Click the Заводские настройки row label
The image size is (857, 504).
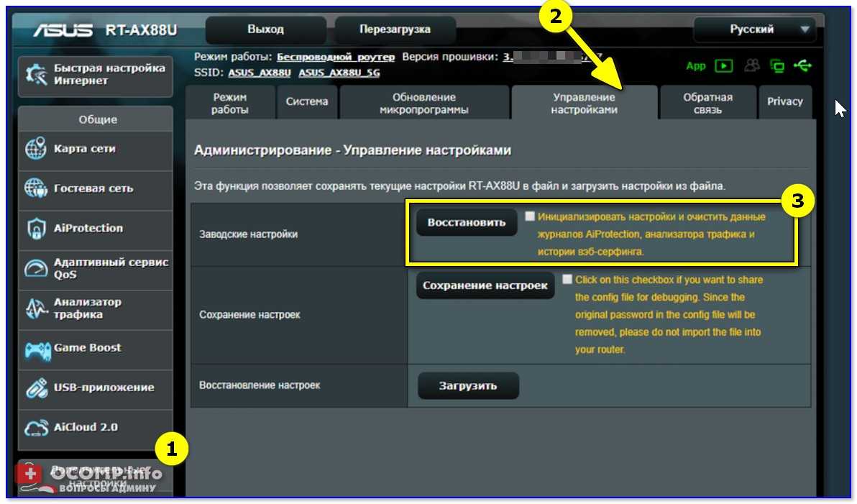pyautogui.click(x=249, y=234)
